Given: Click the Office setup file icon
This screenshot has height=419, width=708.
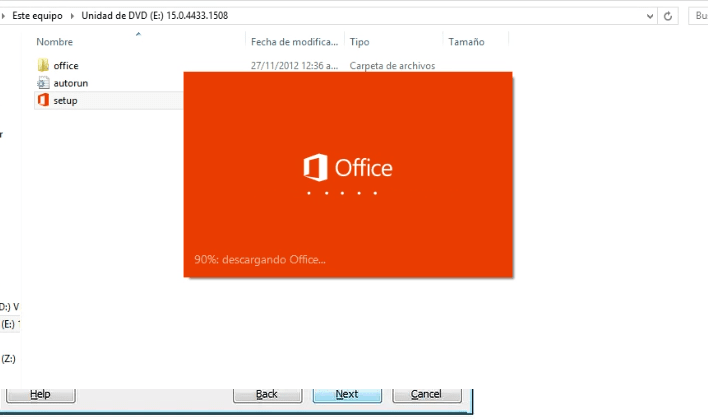Looking at the screenshot, I should [x=43, y=100].
